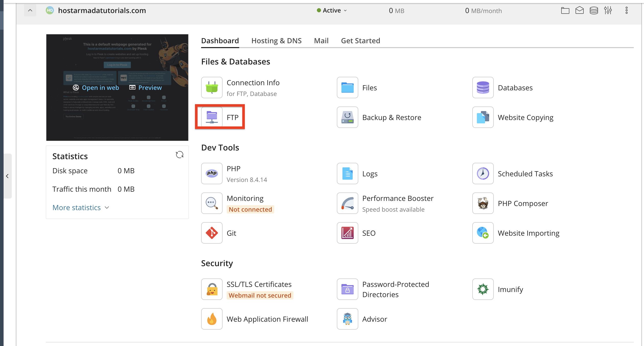The image size is (644, 346).
Task: Open the Advisor owl icon
Action: [x=348, y=319]
